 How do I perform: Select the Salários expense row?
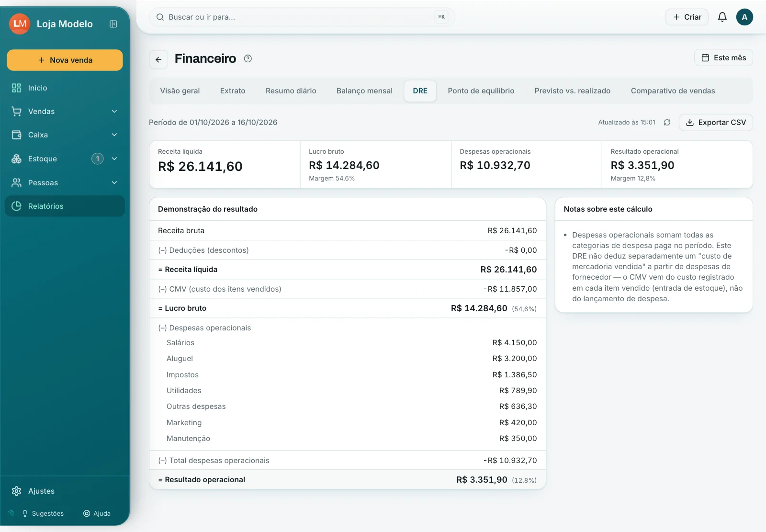348,343
